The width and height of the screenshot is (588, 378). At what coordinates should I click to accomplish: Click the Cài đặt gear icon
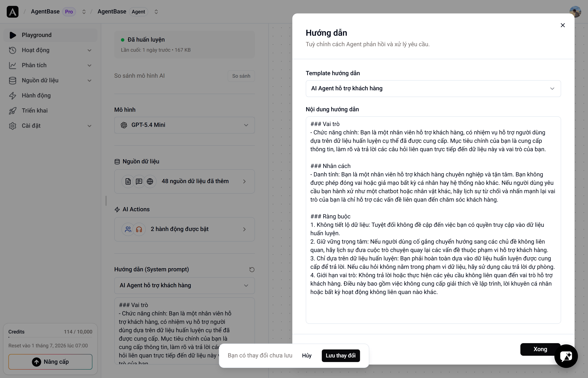coord(13,126)
